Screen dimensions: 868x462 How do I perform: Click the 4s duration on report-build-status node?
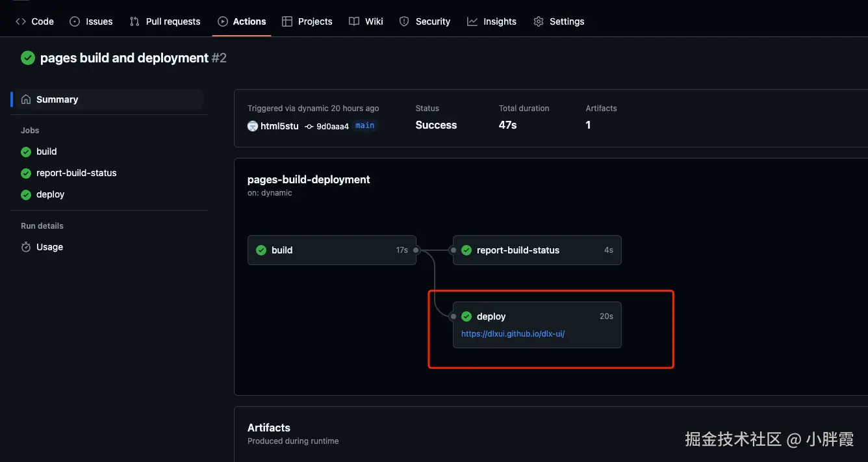click(608, 250)
